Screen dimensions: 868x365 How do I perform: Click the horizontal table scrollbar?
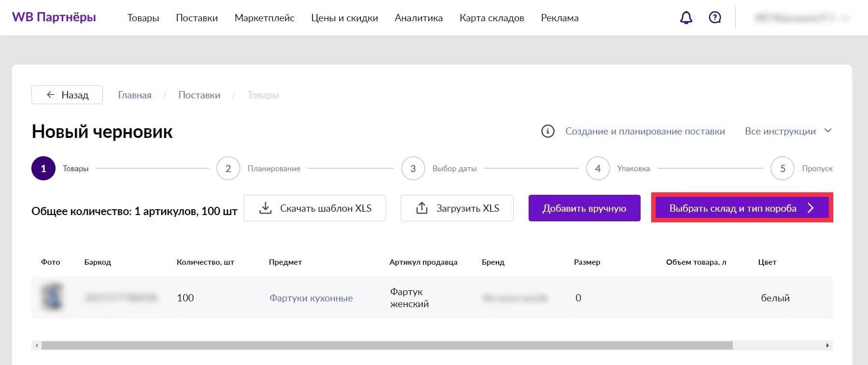pos(387,346)
